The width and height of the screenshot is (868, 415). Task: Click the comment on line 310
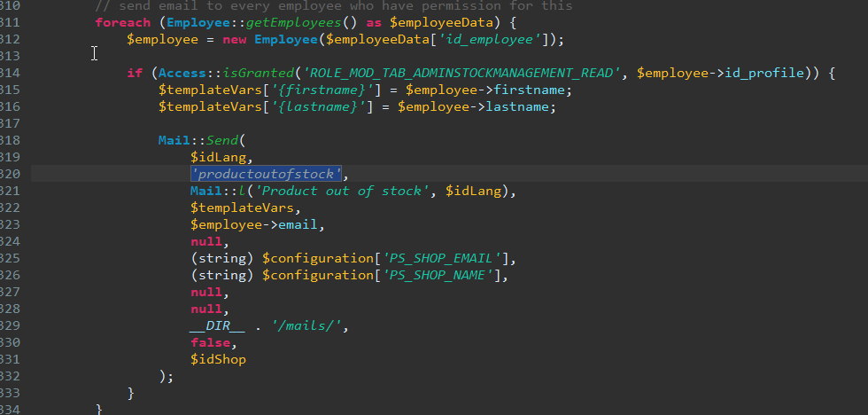click(x=334, y=6)
